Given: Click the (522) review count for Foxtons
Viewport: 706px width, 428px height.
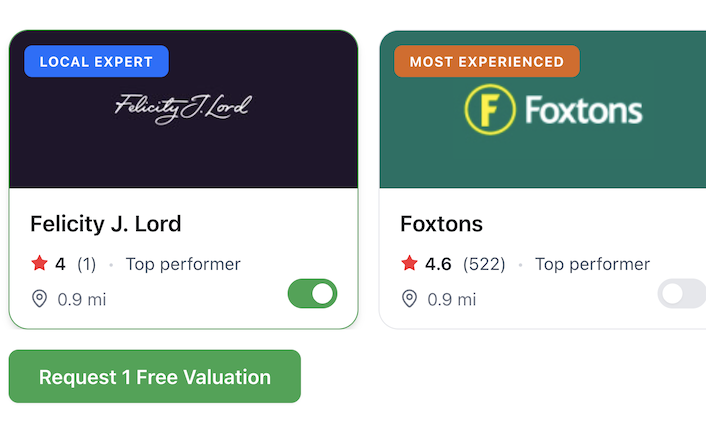Looking at the screenshot, I should tap(484, 264).
